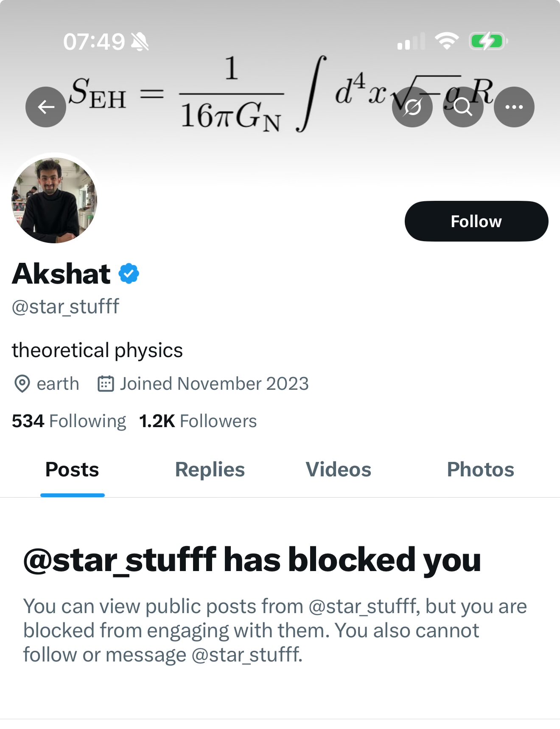Screen dimensions: 560x729
Task: Open the Videos tab
Action: click(x=338, y=470)
